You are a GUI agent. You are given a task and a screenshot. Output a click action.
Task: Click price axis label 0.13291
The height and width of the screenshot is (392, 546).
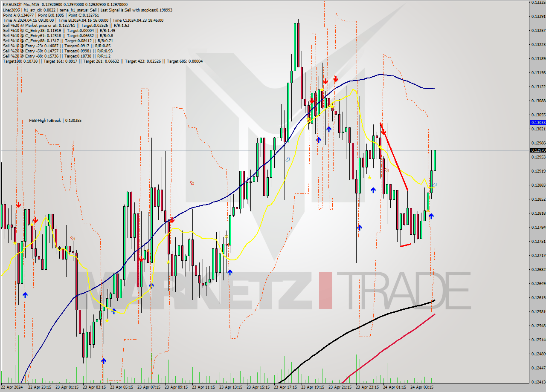538,16
